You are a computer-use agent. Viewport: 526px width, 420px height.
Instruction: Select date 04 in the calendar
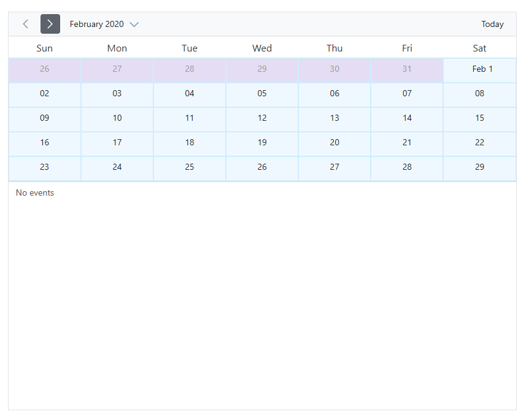(x=190, y=95)
